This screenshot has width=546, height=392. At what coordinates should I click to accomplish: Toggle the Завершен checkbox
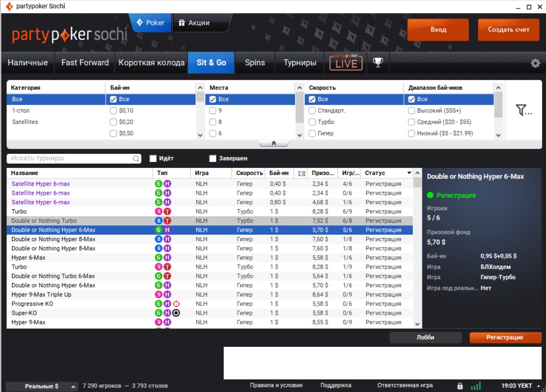tap(212, 158)
